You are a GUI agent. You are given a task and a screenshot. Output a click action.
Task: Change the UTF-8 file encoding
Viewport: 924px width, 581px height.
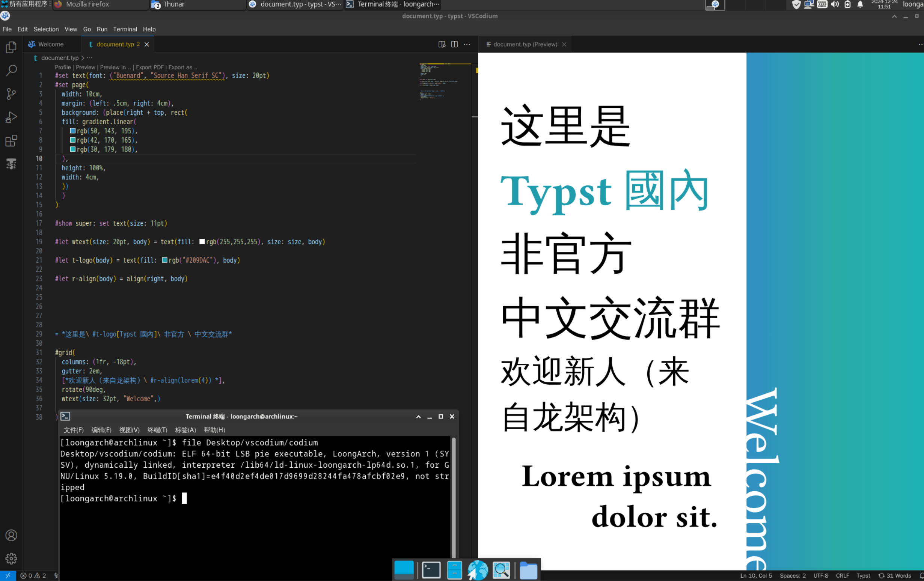pyautogui.click(x=821, y=576)
